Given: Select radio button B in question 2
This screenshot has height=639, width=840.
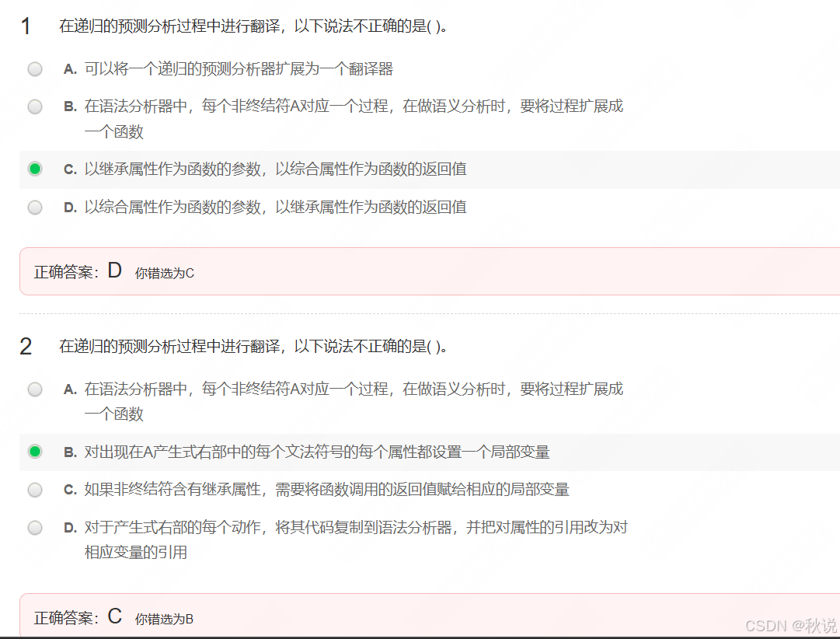Looking at the screenshot, I should click(x=35, y=452).
